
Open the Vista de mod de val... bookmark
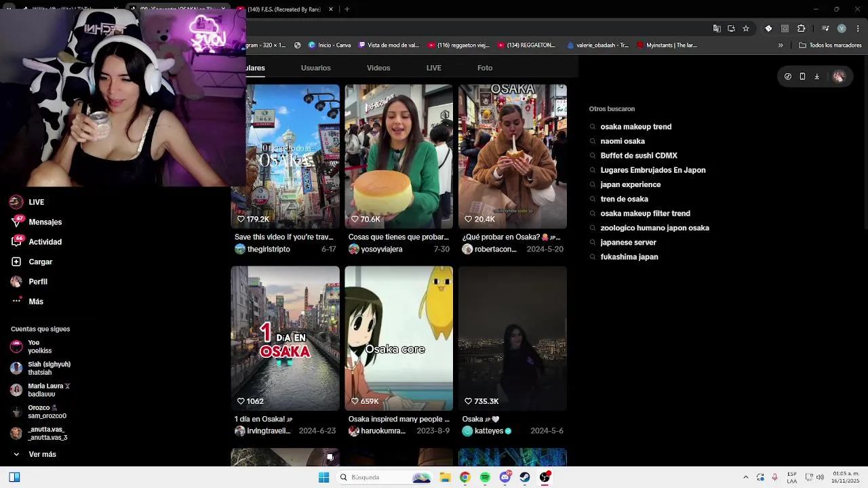click(389, 45)
